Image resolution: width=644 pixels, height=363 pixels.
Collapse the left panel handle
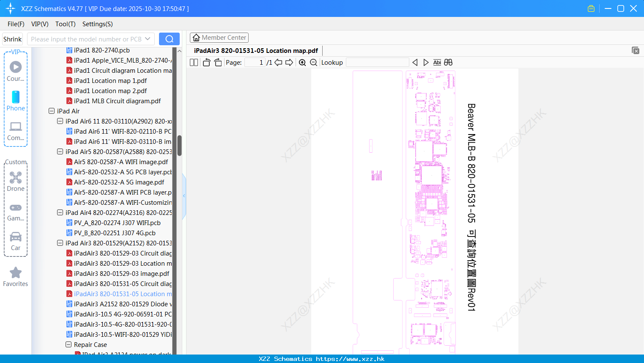pos(184,196)
